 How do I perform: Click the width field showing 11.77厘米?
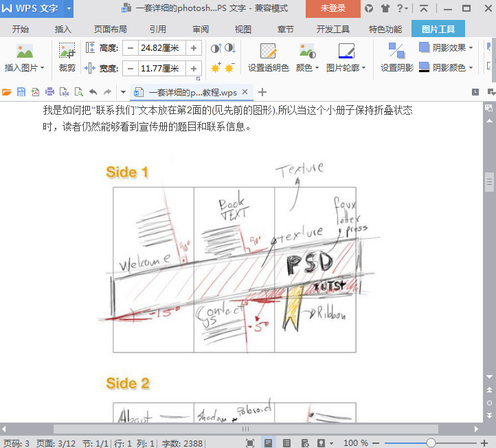pos(161,68)
